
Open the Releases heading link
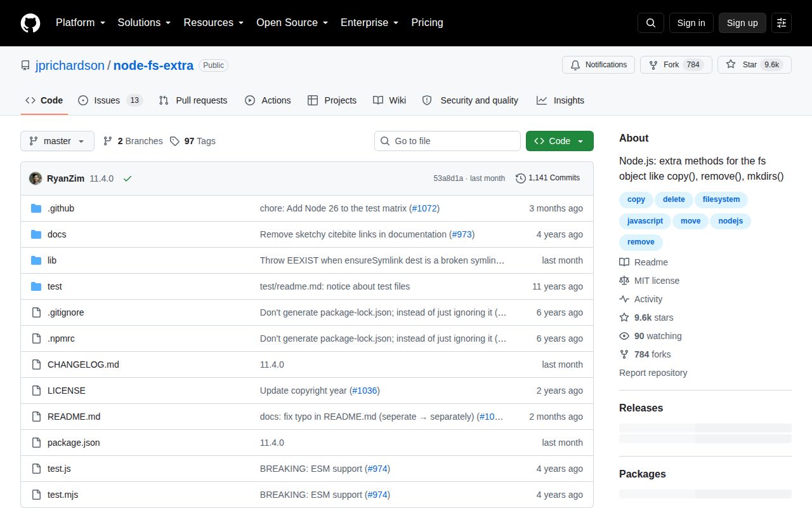[x=641, y=408]
